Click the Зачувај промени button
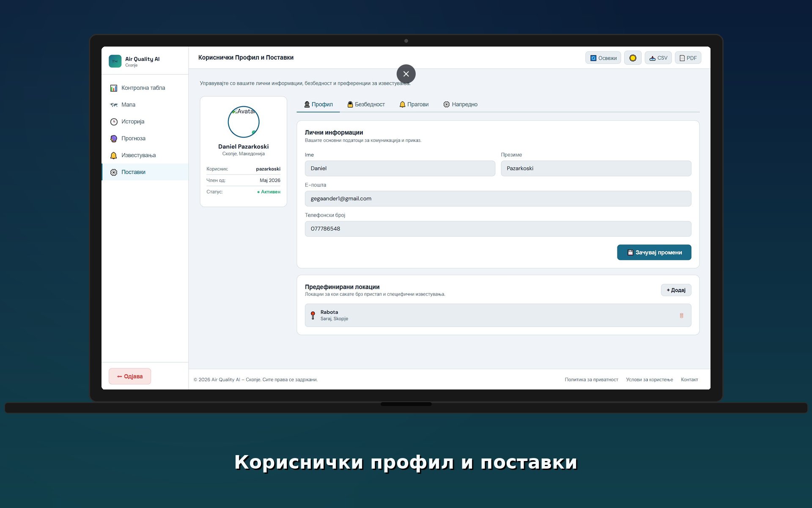 pyautogui.click(x=654, y=252)
